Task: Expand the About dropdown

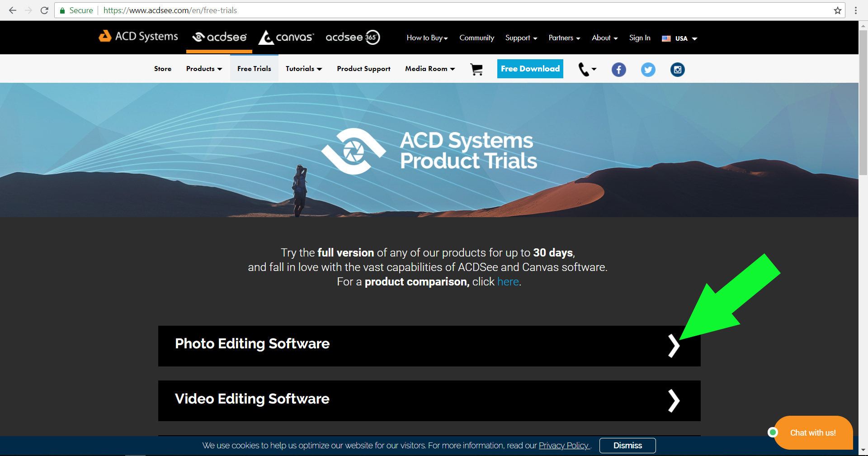Action: tap(604, 38)
